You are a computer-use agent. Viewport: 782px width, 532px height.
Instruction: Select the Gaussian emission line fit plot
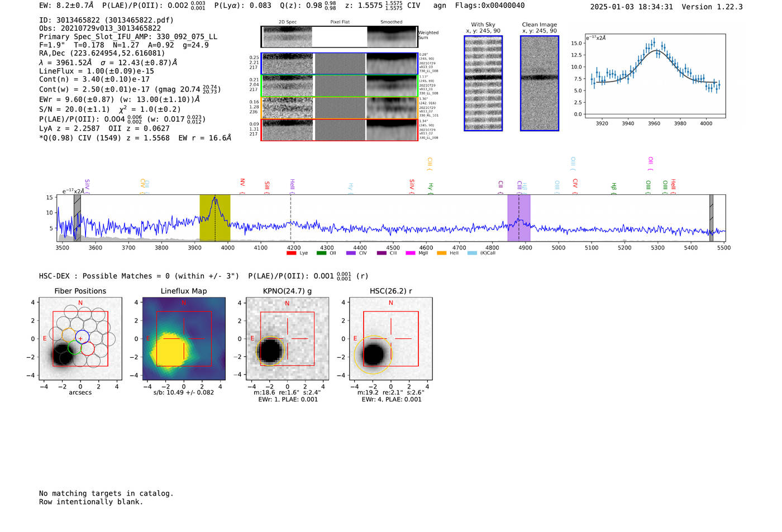pos(655,76)
